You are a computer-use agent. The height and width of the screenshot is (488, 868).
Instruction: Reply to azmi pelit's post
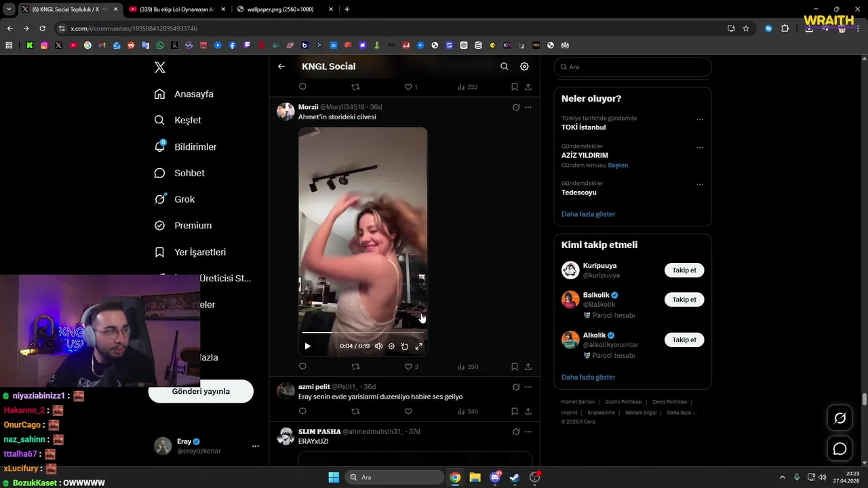[302, 411]
